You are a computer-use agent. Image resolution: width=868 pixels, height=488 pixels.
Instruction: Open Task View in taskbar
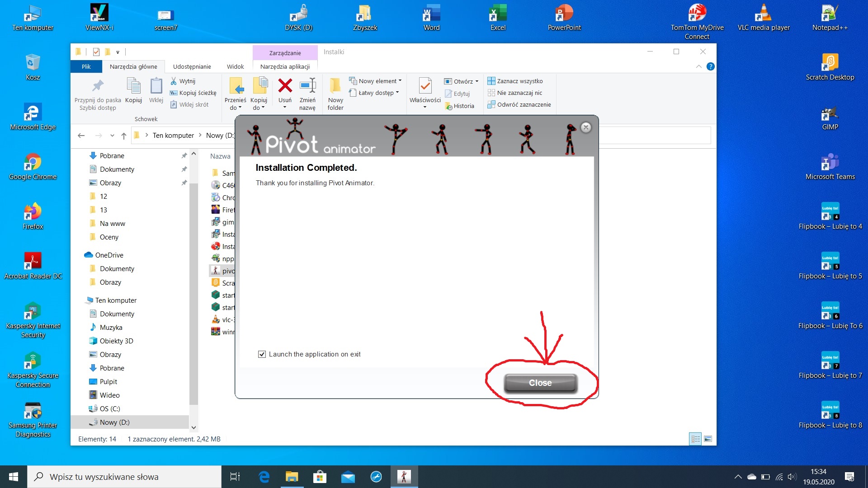point(235,477)
